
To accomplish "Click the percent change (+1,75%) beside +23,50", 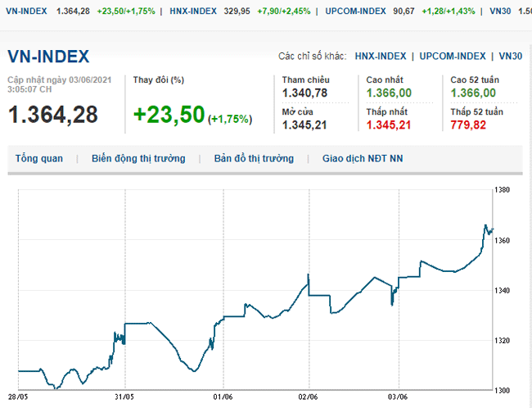I will [230, 119].
